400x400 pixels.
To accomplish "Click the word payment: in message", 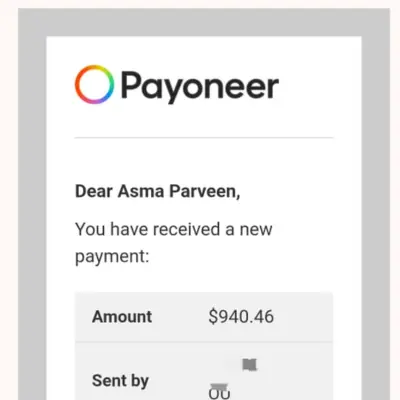I will point(112,257).
